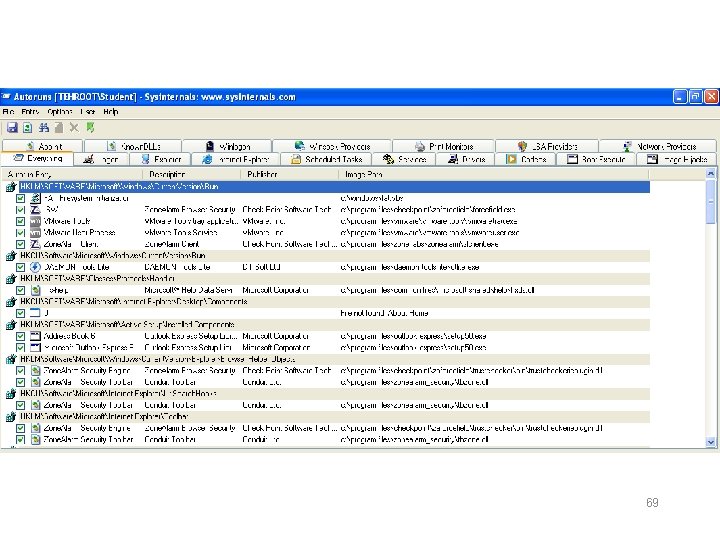Image resolution: width=720 pixels, height=540 pixels.
Task: Switch to the Winsock Providers tab
Action: pyautogui.click(x=332, y=146)
